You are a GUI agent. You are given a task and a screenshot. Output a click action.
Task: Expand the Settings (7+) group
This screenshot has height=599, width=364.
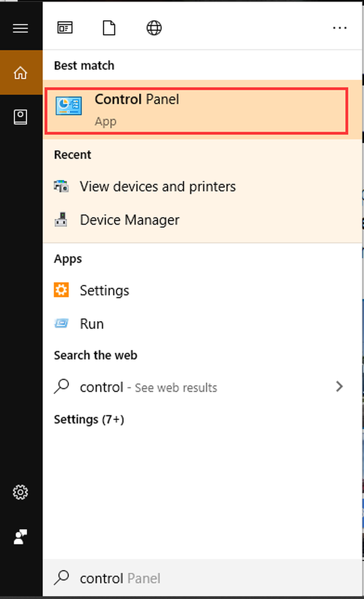(x=89, y=420)
